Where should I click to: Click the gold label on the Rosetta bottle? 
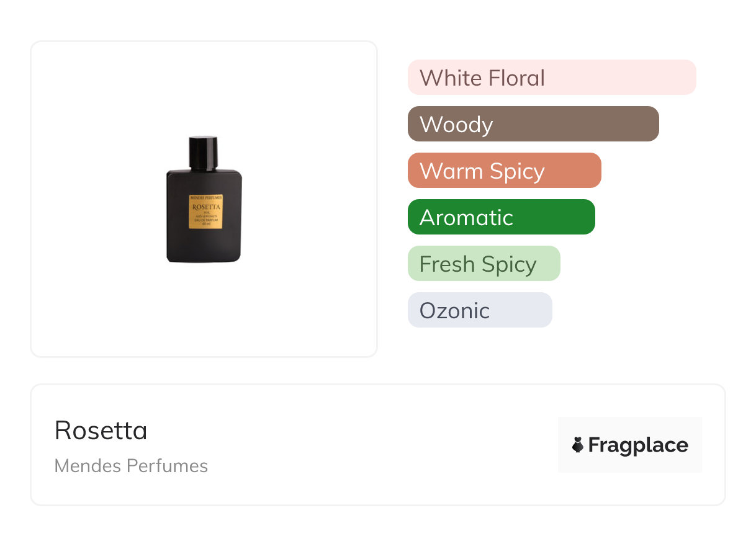(206, 212)
